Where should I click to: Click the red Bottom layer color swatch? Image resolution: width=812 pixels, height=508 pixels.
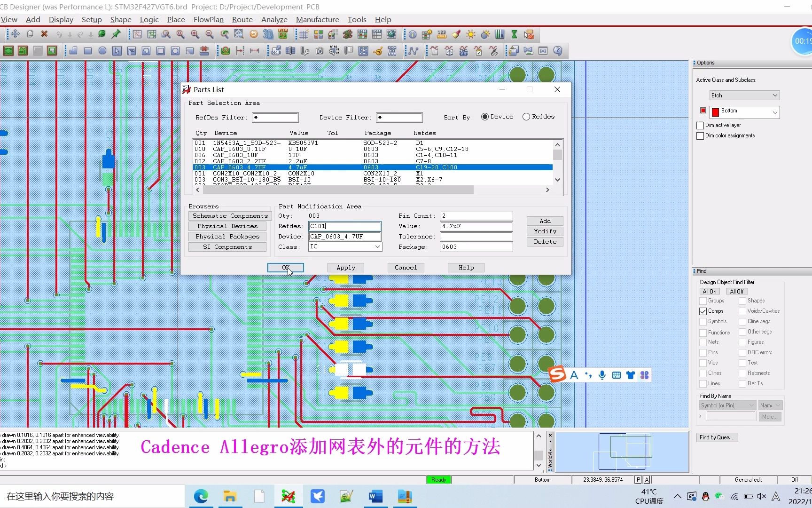tap(715, 112)
